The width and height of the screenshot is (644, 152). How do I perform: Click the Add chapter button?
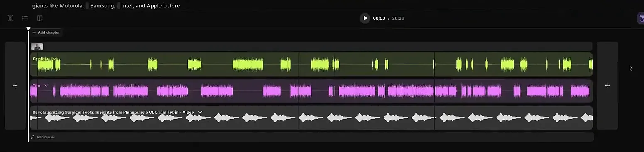point(46,32)
